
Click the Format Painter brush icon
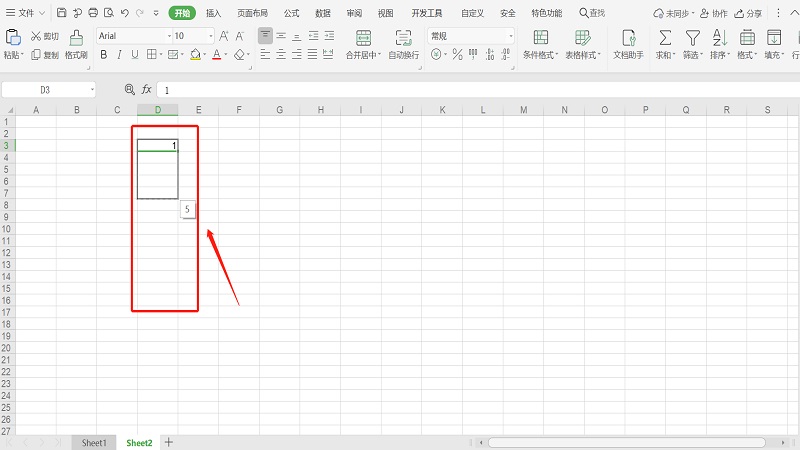[x=76, y=37]
